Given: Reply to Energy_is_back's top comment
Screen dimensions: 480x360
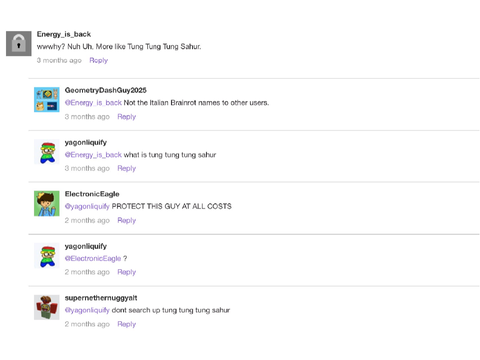Looking at the screenshot, I should 99,60.
